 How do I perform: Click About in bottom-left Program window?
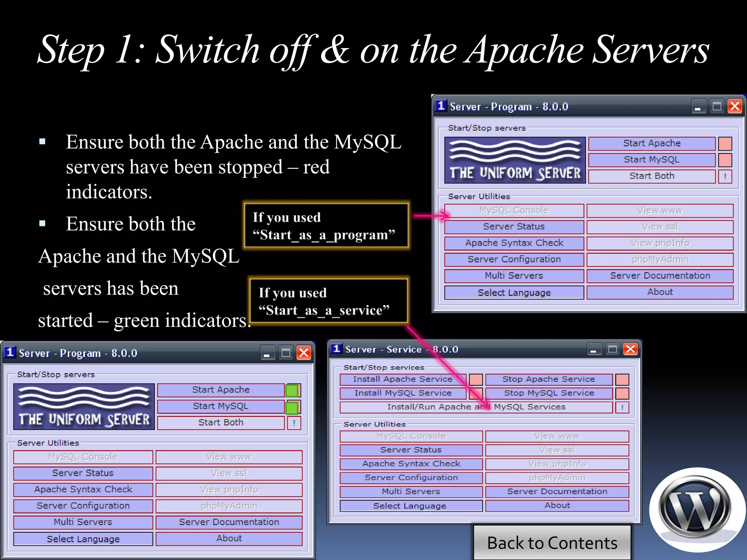click(x=229, y=539)
